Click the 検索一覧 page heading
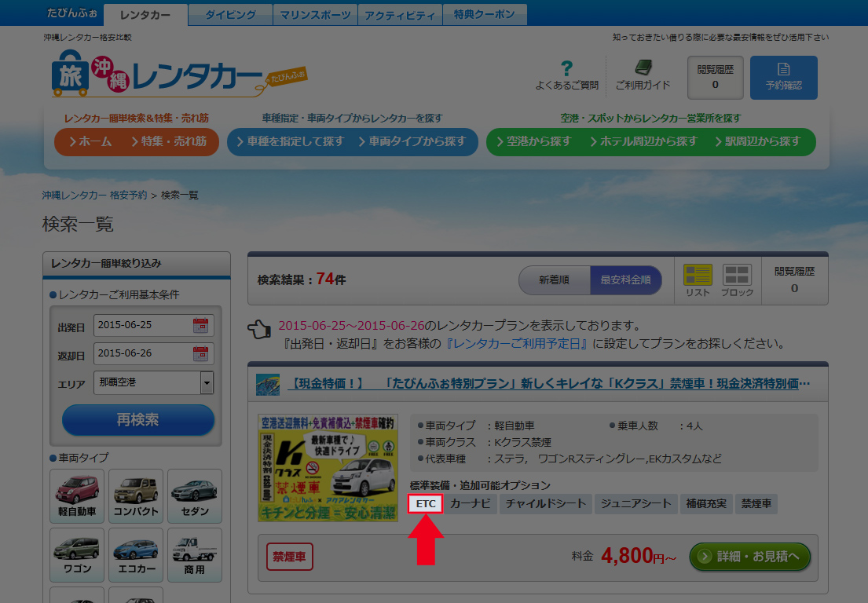 click(78, 224)
